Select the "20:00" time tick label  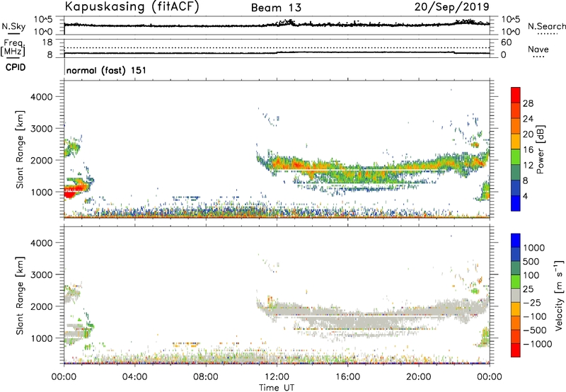click(x=419, y=377)
